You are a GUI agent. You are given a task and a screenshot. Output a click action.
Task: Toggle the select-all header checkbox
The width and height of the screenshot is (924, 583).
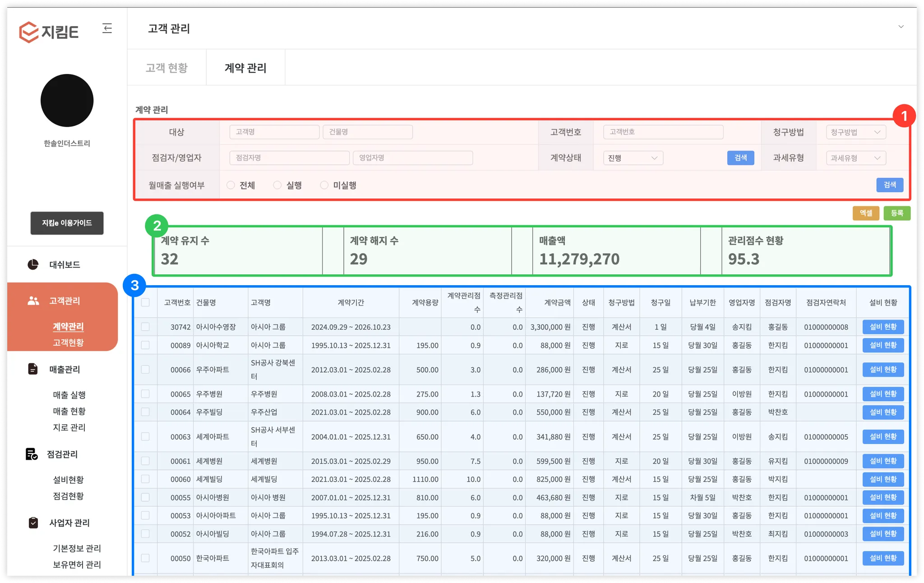point(145,302)
